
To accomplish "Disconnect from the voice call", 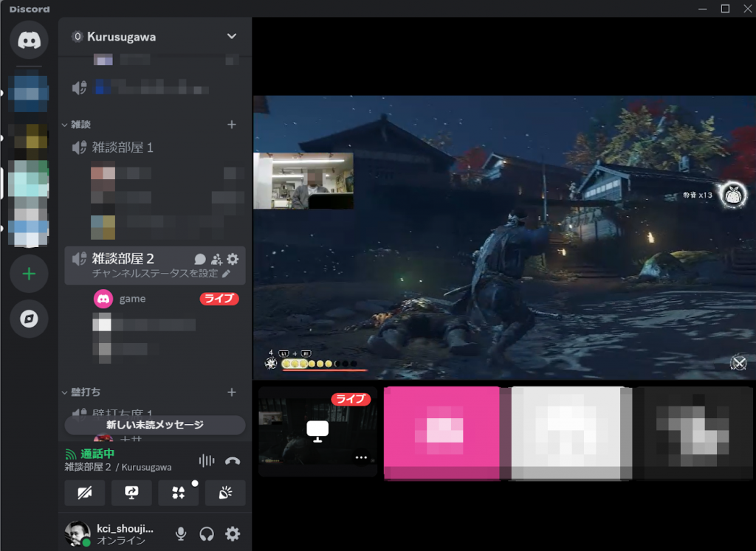I will coord(233,461).
